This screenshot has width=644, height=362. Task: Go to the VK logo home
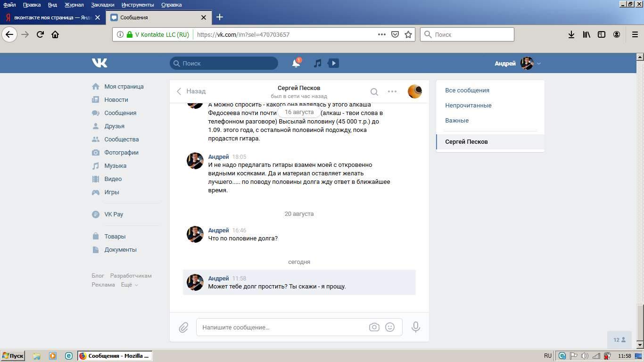click(x=99, y=63)
